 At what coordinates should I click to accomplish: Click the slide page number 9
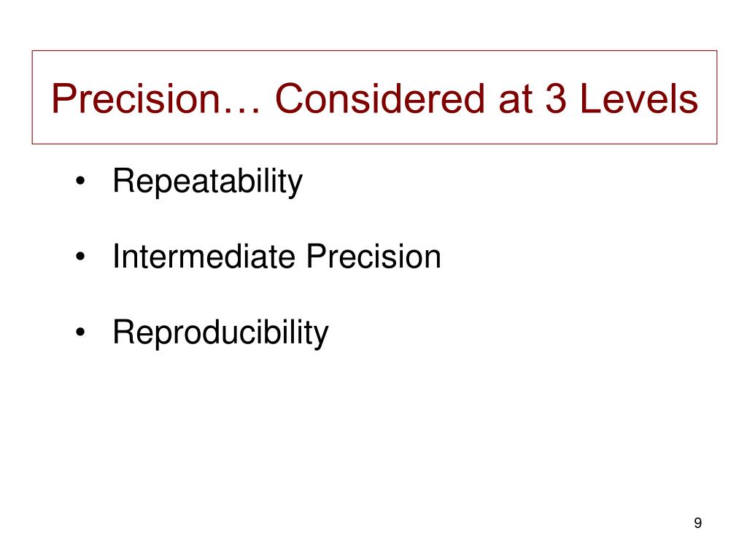click(x=697, y=523)
